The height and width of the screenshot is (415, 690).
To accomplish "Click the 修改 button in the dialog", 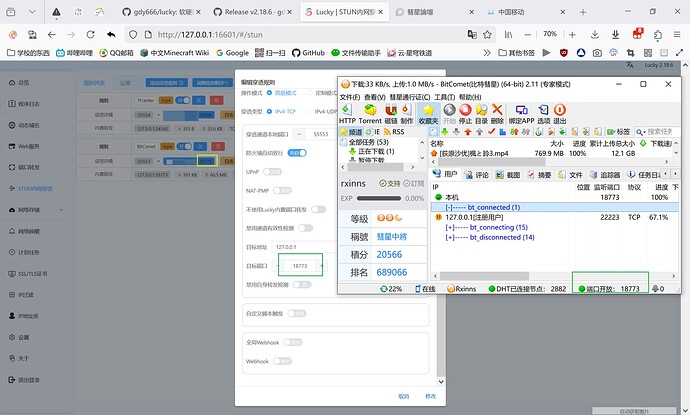I will point(431,396).
